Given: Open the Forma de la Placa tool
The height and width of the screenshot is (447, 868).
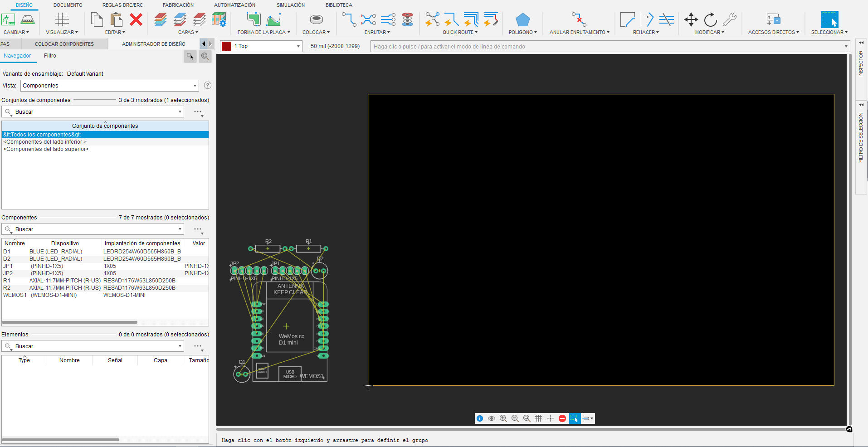Looking at the screenshot, I should tap(253, 19).
